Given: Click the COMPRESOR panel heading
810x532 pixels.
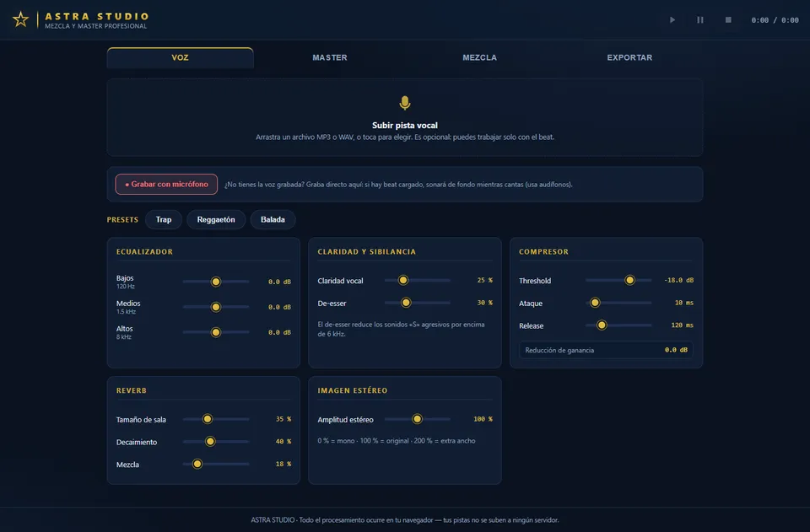Looking at the screenshot, I should pyautogui.click(x=543, y=252).
